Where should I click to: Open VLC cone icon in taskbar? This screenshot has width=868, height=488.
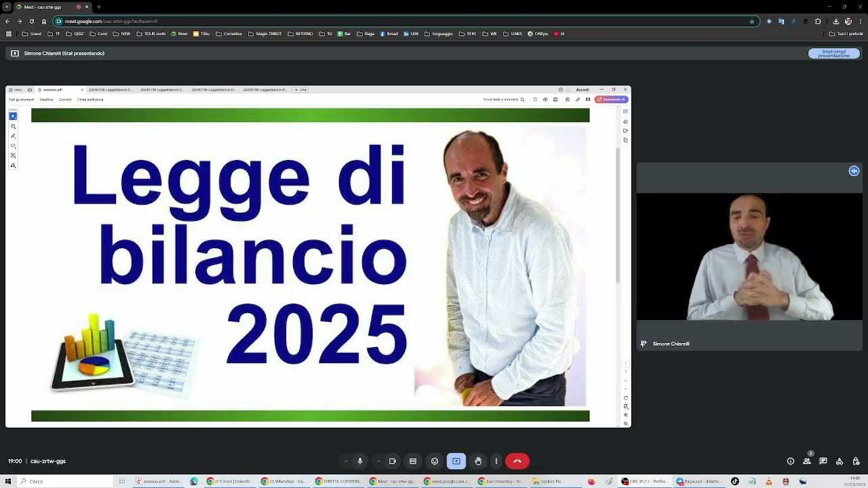(x=769, y=481)
